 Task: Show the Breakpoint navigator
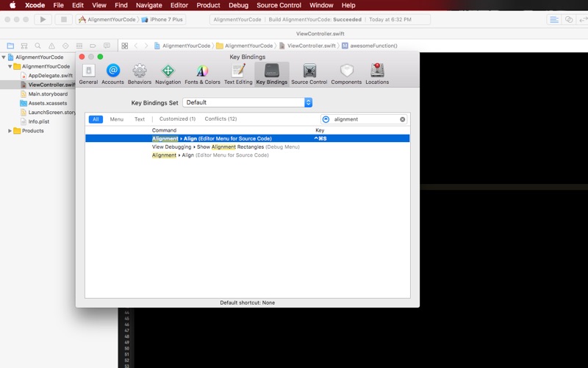pyautogui.click(x=93, y=46)
